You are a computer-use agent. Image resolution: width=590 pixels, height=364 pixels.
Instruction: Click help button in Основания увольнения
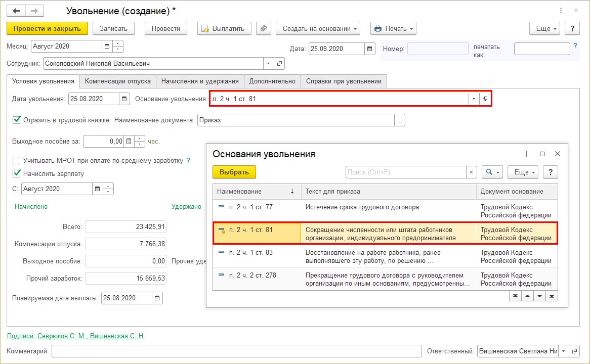(x=551, y=172)
